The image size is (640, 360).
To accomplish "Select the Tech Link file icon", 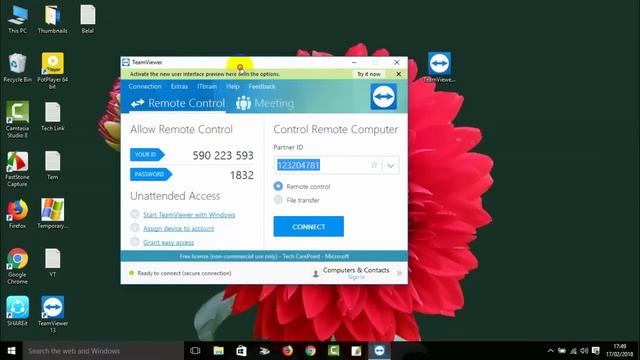I will 53,116.
